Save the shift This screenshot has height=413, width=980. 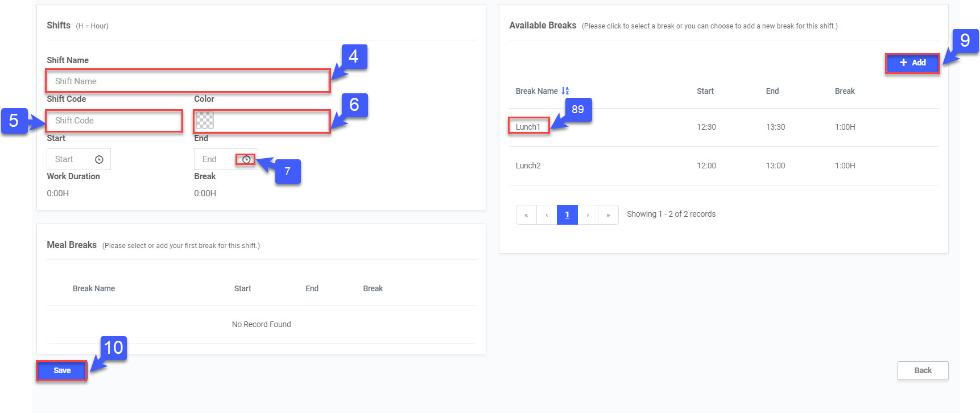[62, 370]
